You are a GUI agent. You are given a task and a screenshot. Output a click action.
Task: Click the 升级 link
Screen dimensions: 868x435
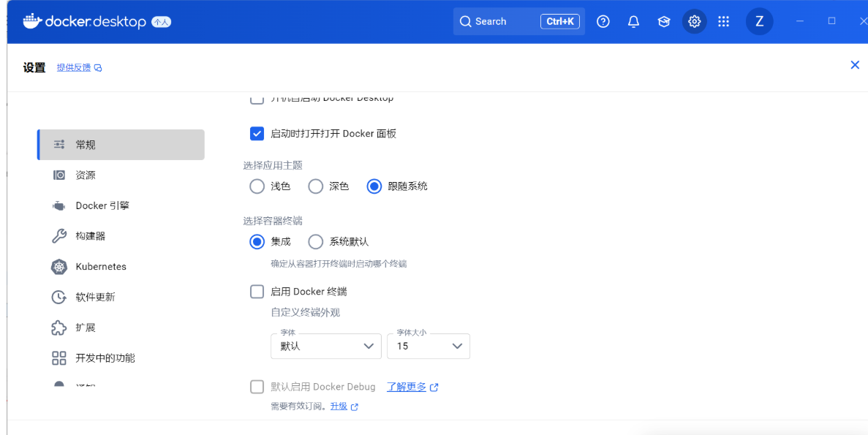click(x=339, y=406)
